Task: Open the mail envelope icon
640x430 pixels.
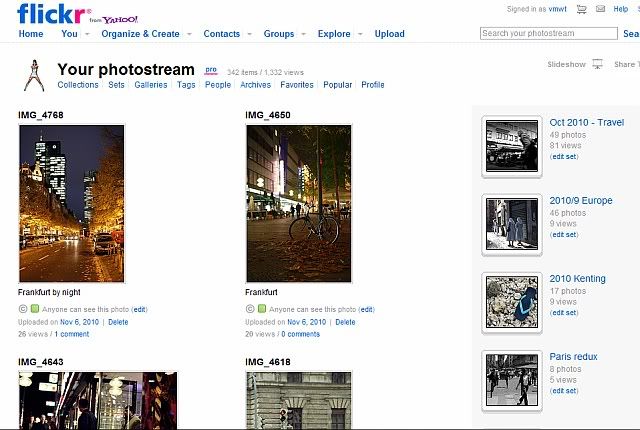Action: coord(600,9)
